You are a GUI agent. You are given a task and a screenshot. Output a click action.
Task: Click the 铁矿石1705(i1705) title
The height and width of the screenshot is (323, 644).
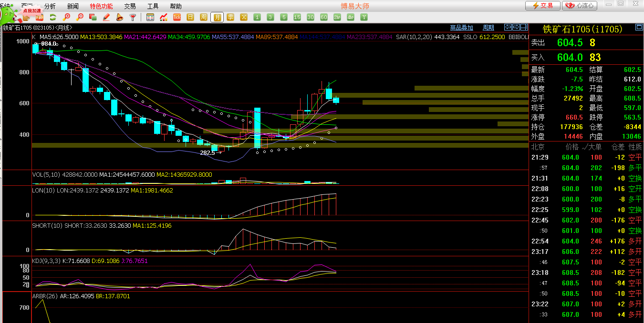pyautogui.click(x=582, y=29)
